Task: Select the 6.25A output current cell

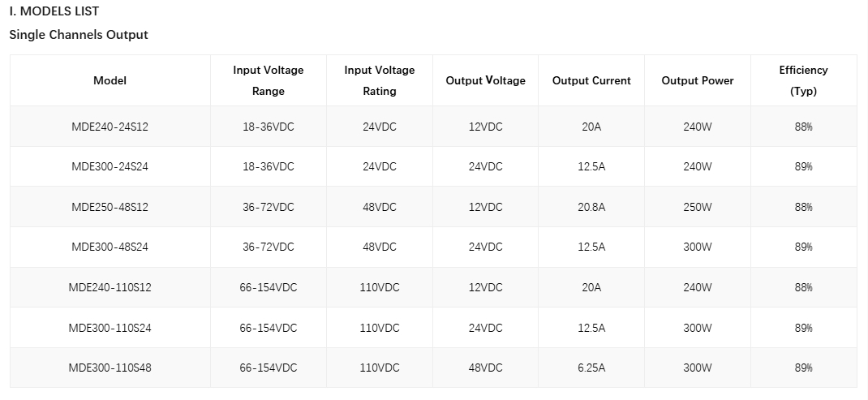Action: tap(591, 368)
